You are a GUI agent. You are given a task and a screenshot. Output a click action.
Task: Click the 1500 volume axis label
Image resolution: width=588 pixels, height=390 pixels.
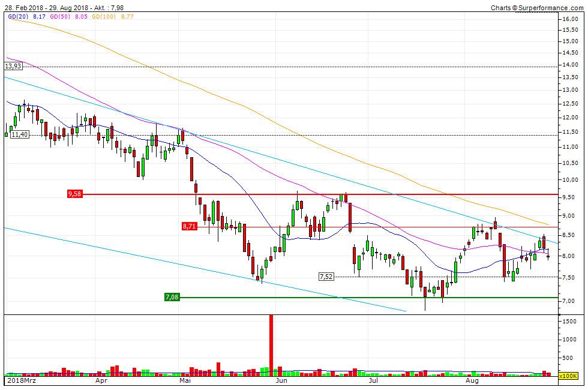point(569,322)
